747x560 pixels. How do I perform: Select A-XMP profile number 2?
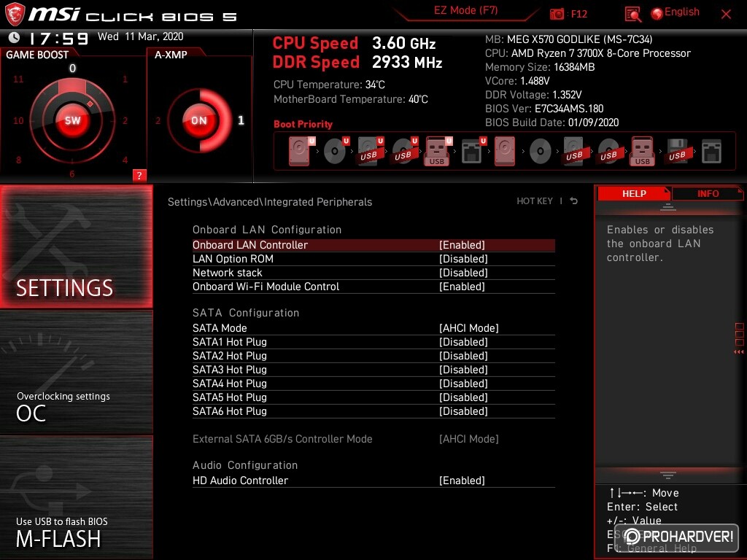pos(158,120)
